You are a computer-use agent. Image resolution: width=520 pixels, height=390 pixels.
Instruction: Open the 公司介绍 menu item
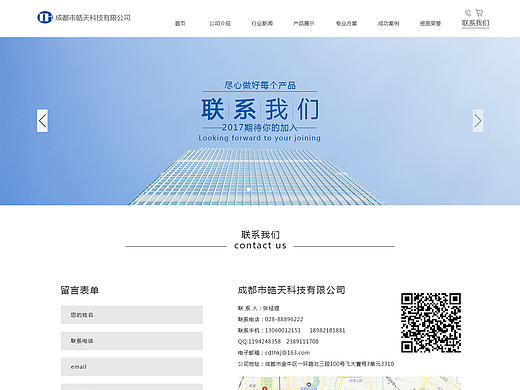tap(220, 23)
